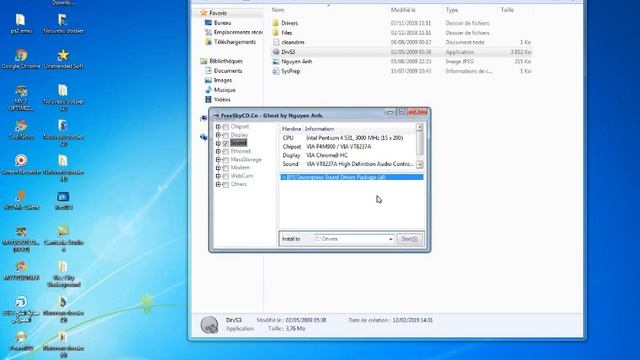Screen dimensions: 640x360
Task: Sort files by Nom column
Action: [278, 10]
